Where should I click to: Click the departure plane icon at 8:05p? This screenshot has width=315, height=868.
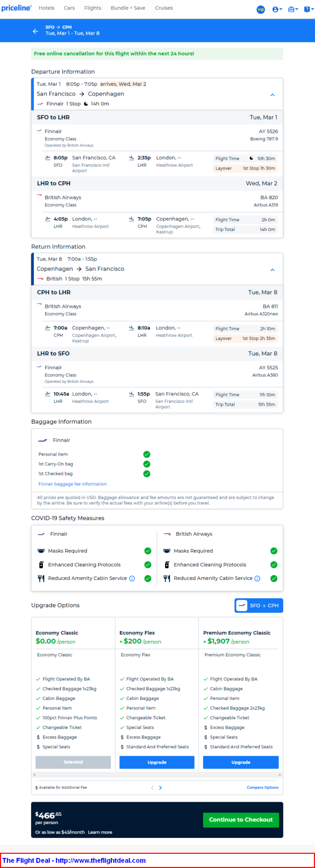pyautogui.click(x=47, y=158)
